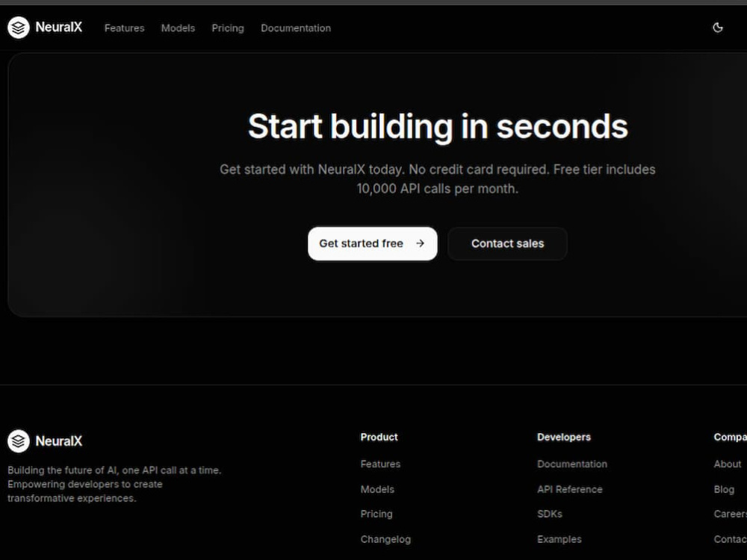This screenshot has height=560, width=747.
Task: Open About footer link
Action: (728, 464)
